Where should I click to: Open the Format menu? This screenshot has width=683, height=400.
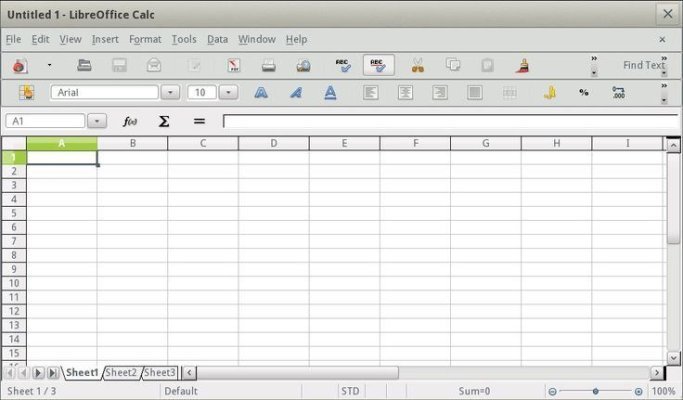point(145,39)
